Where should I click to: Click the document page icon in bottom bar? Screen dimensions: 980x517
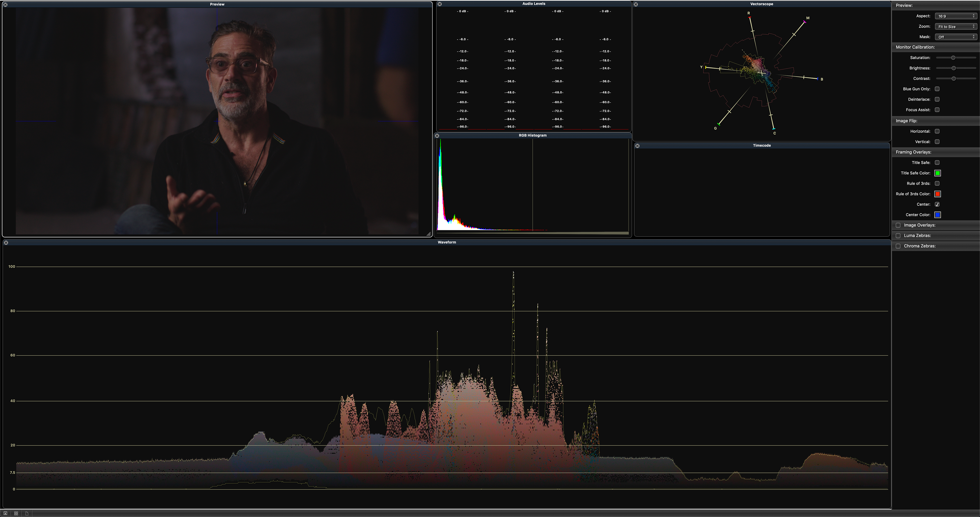27,513
